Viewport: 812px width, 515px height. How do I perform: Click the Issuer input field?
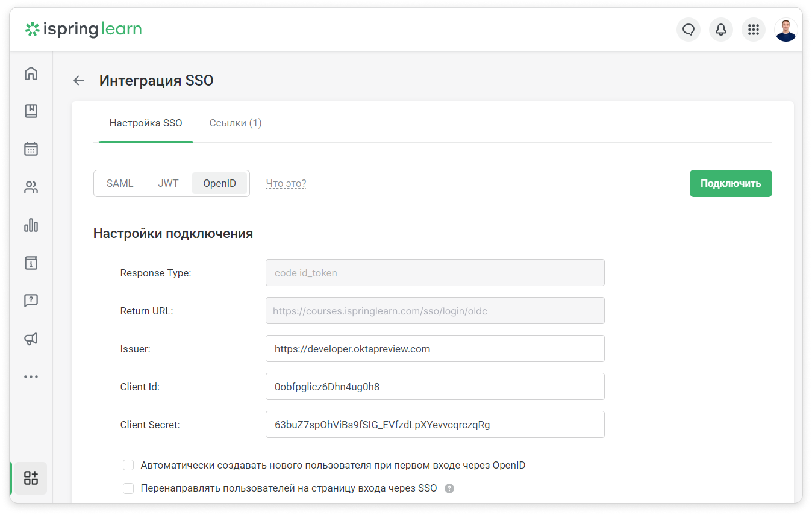pyautogui.click(x=435, y=349)
